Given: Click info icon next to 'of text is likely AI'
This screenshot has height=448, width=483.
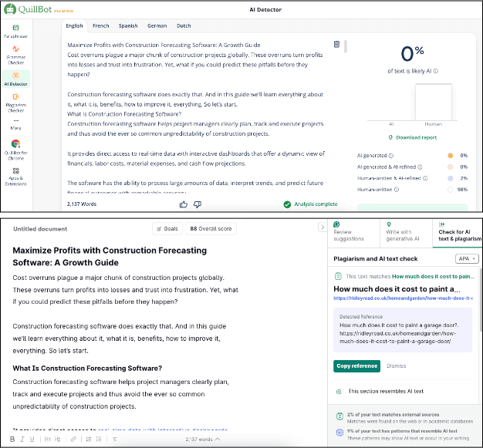Looking at the screenshot, I should (436, 71).
